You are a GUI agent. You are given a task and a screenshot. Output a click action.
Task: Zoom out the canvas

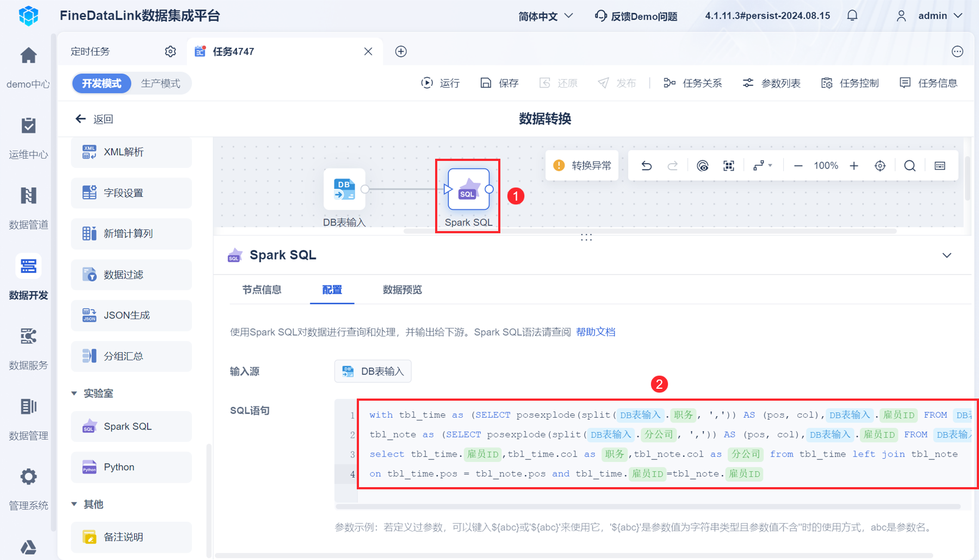(798, 166)
